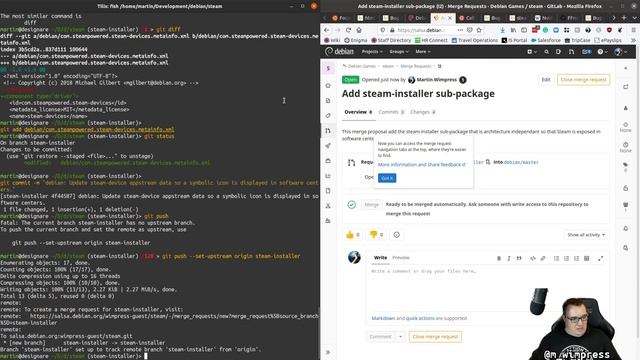
Task: Reload the page in Firefox
Action: pyautogui.click(x=348, y=30)
